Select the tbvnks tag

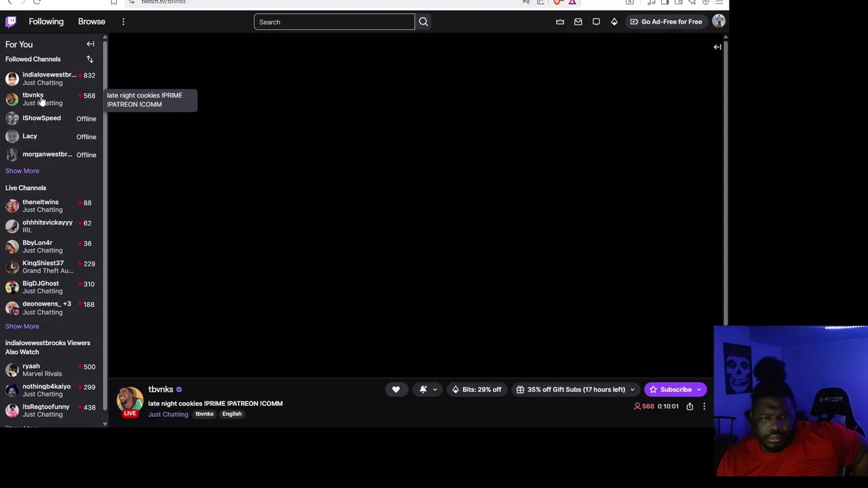coord(204,413)
